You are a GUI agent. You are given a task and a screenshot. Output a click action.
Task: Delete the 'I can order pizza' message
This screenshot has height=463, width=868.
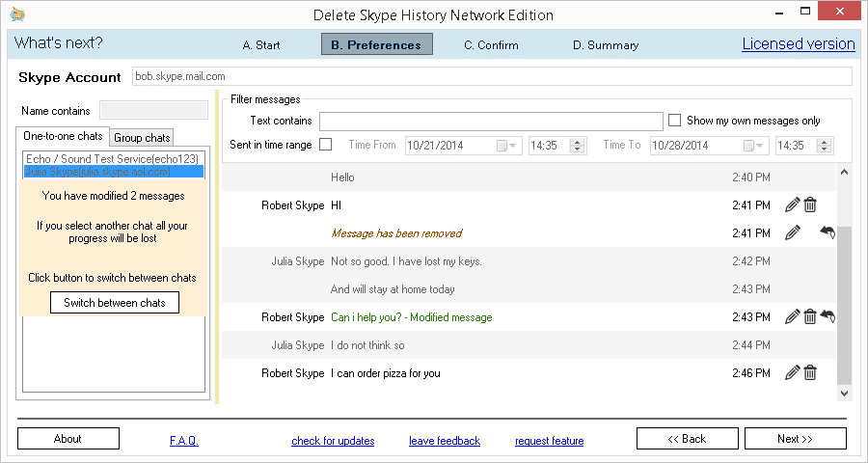[810, 372]
